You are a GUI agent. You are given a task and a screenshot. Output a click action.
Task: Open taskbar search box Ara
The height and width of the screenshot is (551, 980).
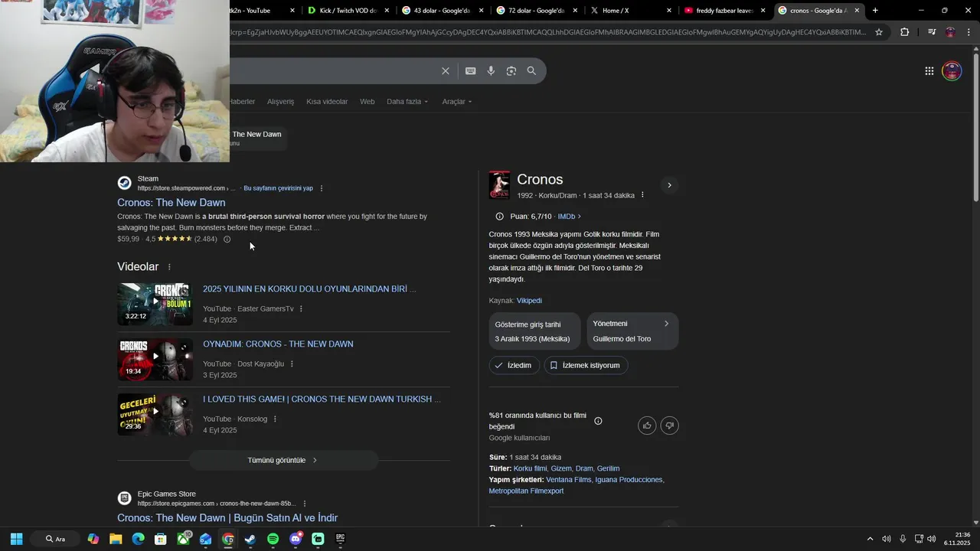click(55, 539)
